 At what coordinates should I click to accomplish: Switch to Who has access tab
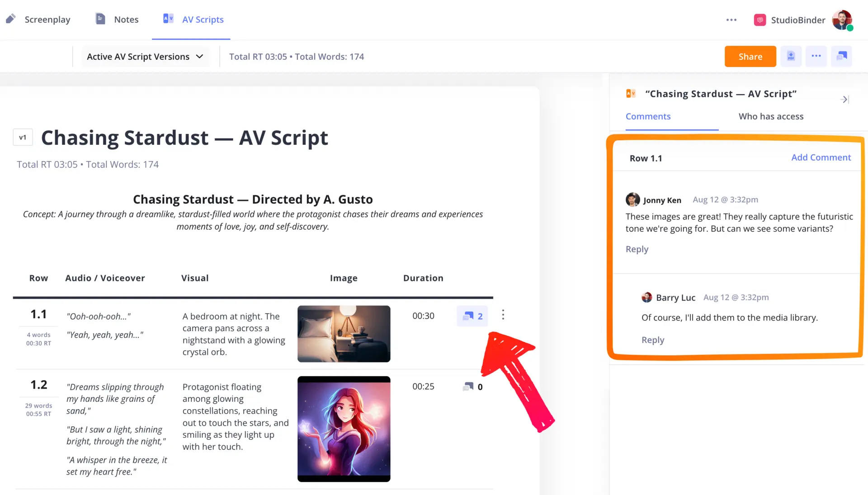771,116
